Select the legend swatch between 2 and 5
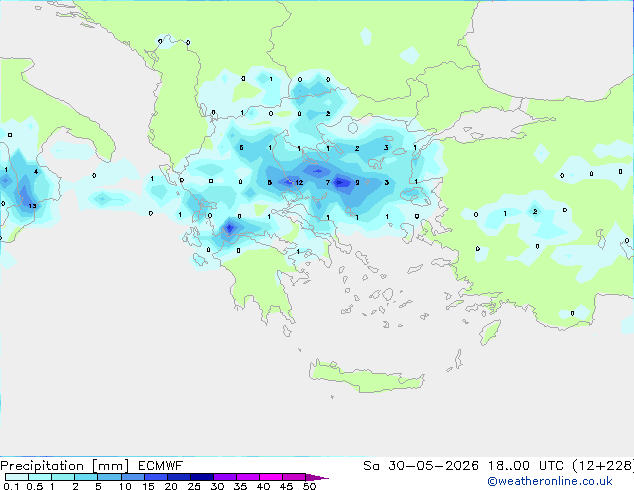 pyautogui.click(x=86, y=477)
